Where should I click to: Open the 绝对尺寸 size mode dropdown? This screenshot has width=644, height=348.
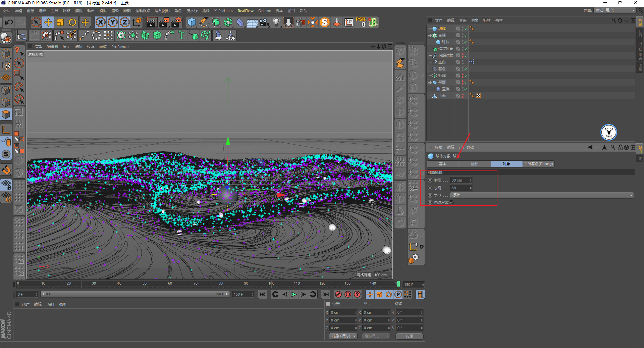(376, 336)
